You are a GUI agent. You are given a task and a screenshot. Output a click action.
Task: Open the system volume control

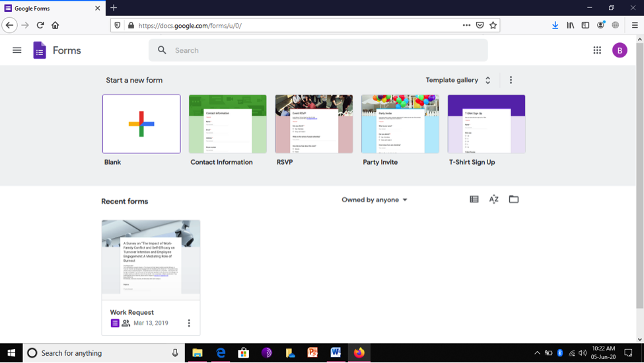point(583,353)
